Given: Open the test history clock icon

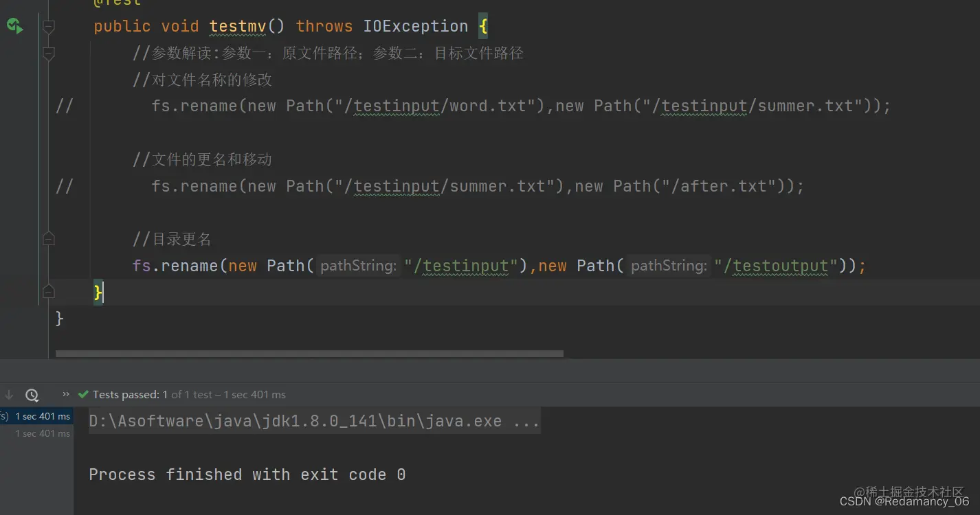Looking at the screenshot, I should coord(32,395).
